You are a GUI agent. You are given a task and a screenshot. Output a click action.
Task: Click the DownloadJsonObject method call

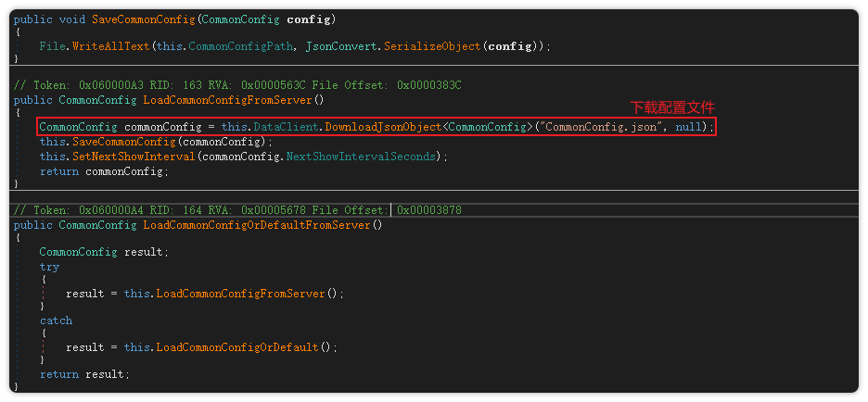click(x=382, y=127)
